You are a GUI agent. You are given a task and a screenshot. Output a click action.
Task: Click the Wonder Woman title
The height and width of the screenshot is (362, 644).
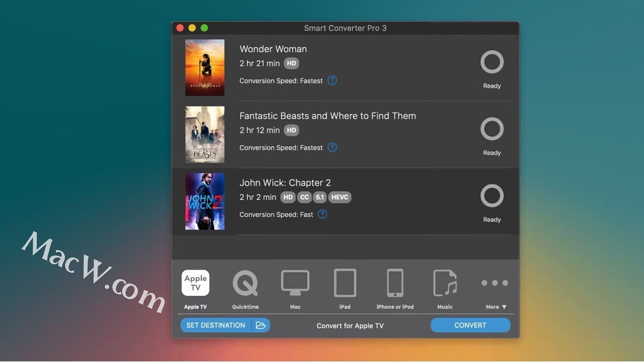click(273, 49)
